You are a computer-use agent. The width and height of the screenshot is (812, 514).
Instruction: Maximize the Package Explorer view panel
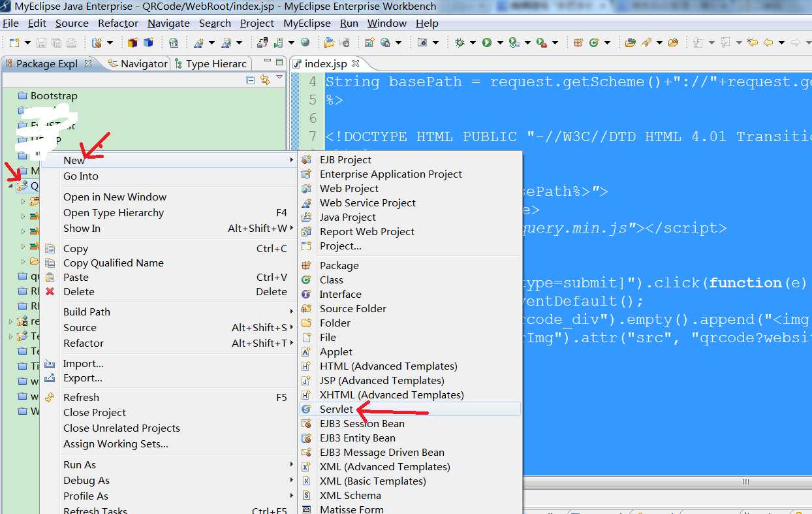point(280,62)
